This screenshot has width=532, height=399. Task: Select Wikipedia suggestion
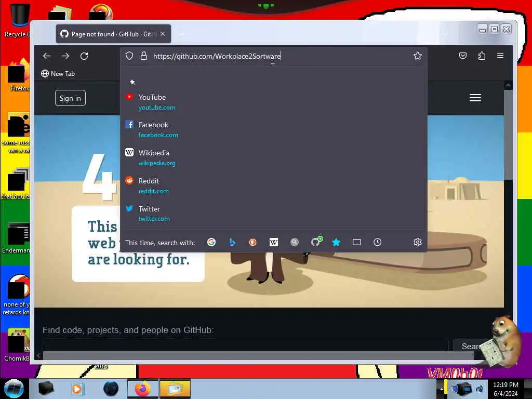[x=273, y=157]
